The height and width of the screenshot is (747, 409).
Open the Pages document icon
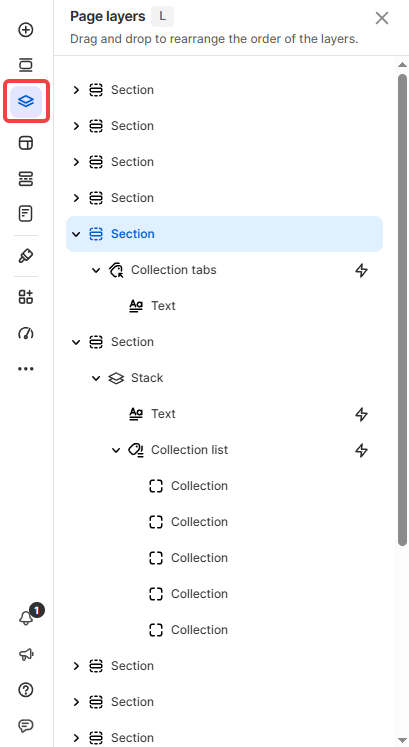coord(26,213)
